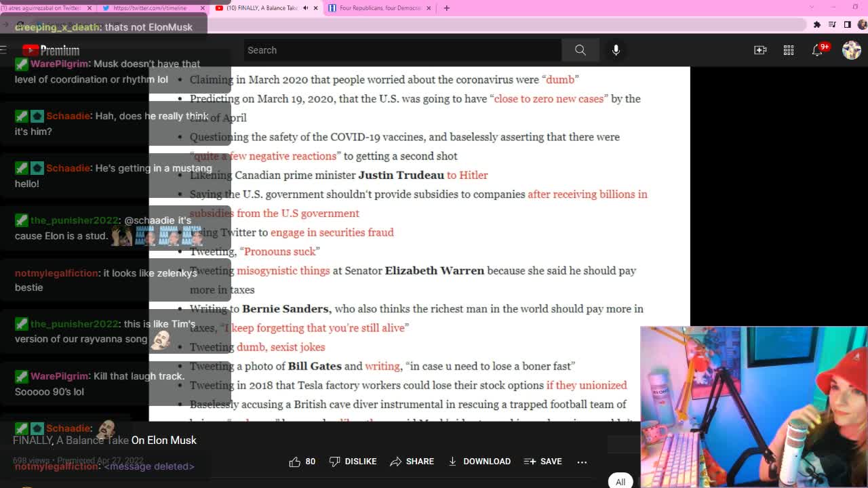Open notifications bell showing 9+
Image resolution: width=868 pixels, height=488 pixels.
[x=818, y=50]
